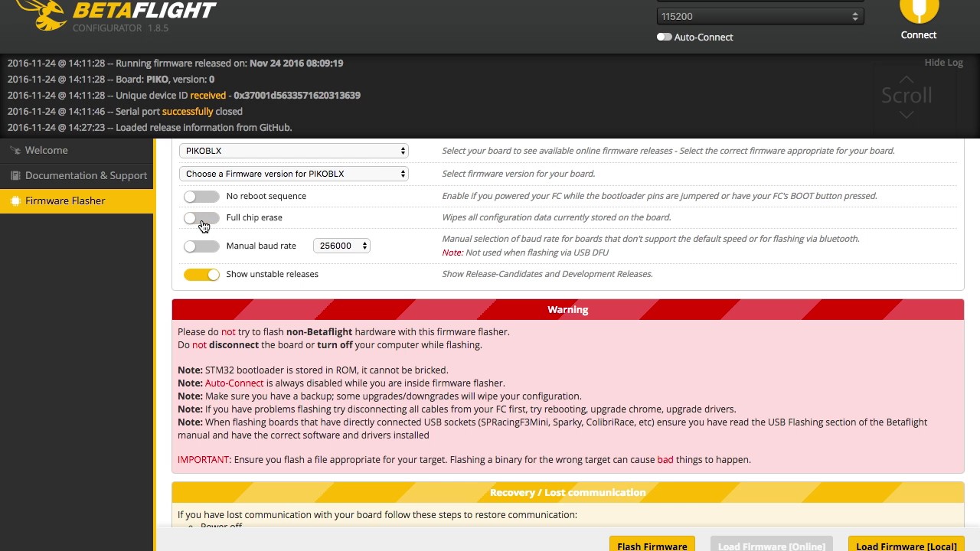Click the IMPORTANT note text
Image resolution: width=980 pixels, height=551 pixels.
[464, 460]
